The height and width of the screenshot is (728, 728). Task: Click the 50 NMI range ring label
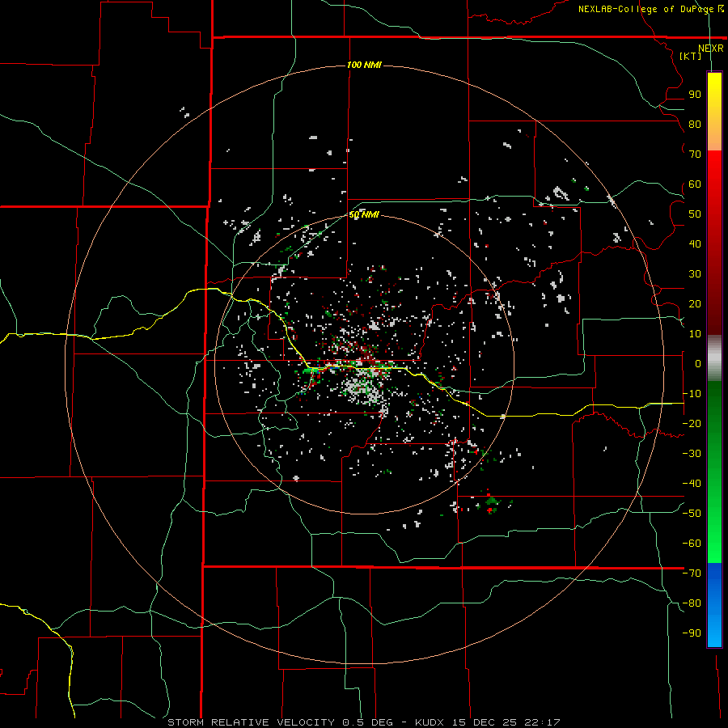[365, 214]
